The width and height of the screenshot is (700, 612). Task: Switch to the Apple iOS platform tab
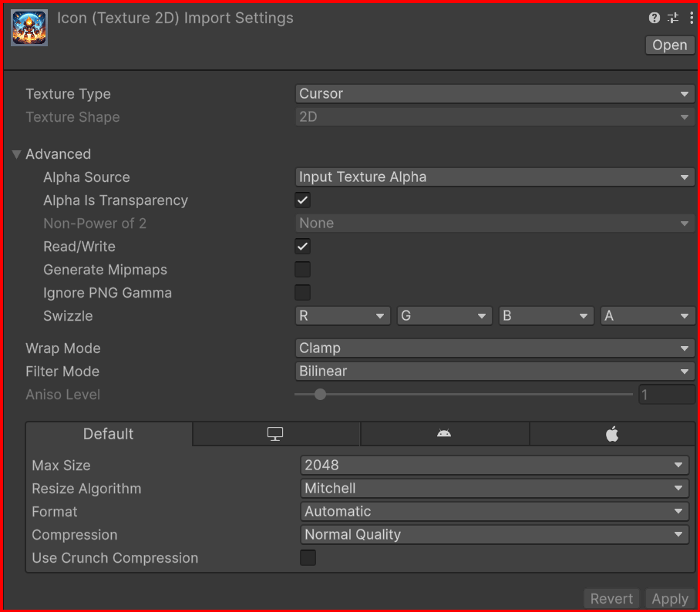[612, 434]
